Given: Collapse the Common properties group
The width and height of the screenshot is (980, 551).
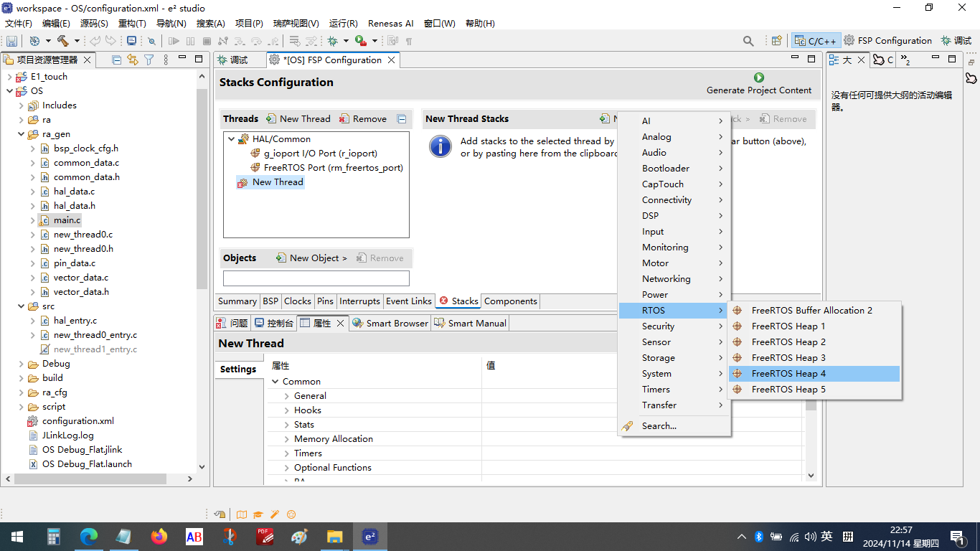Looking at the screenshot, I should (275, 382).
